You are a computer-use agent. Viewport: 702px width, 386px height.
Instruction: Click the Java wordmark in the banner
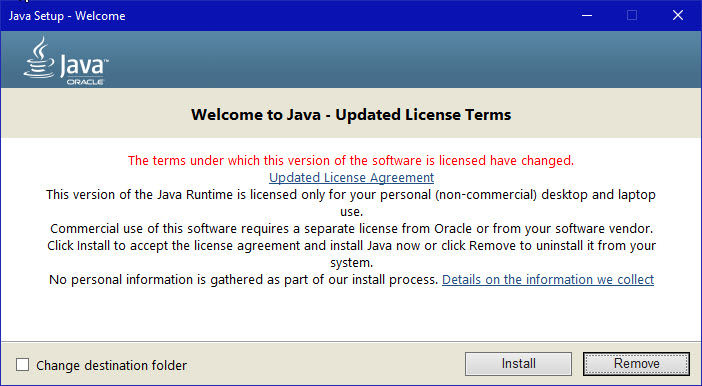(x=84, y=66)
